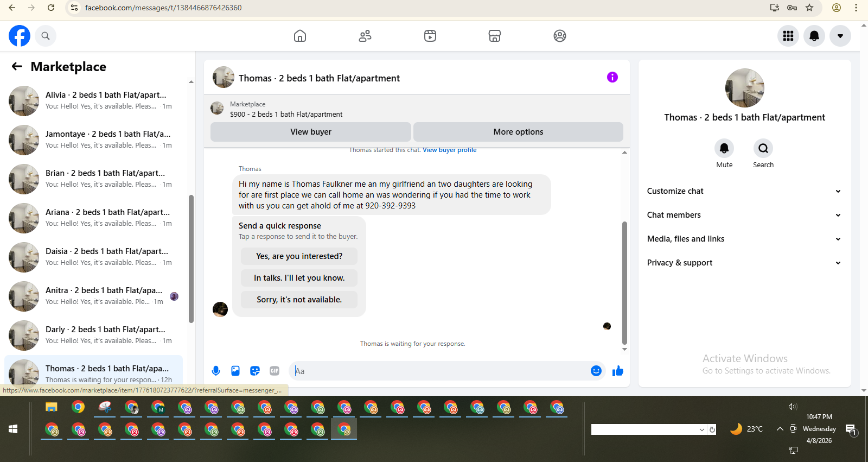Open the View buyer profile link

[450, 150]
